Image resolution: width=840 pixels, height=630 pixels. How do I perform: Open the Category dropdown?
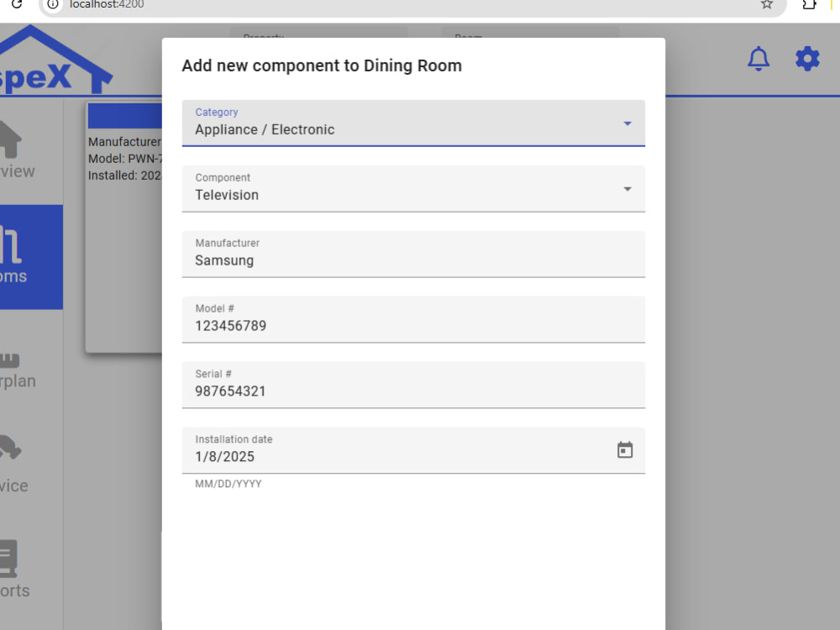tap(413, 123)
